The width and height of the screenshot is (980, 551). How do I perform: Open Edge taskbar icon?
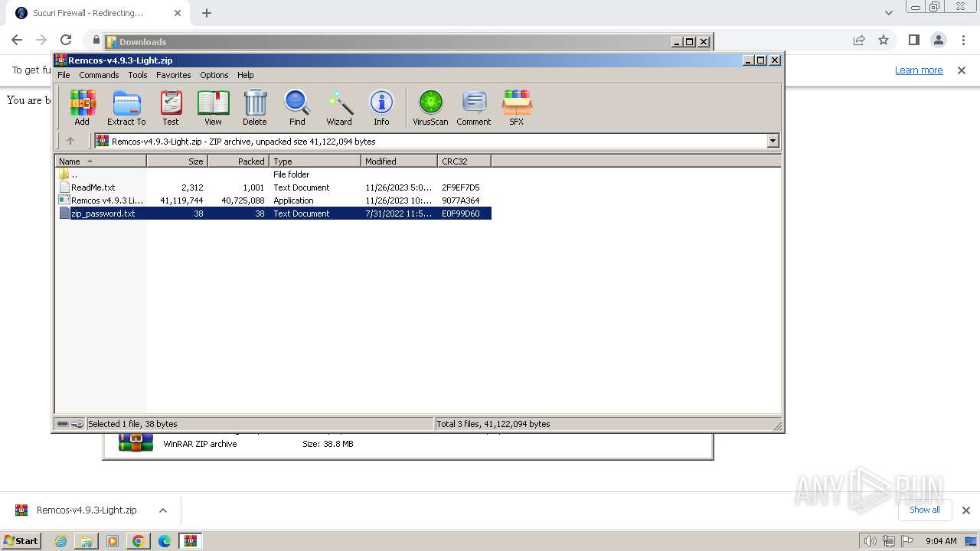click(x=165, y=541)
